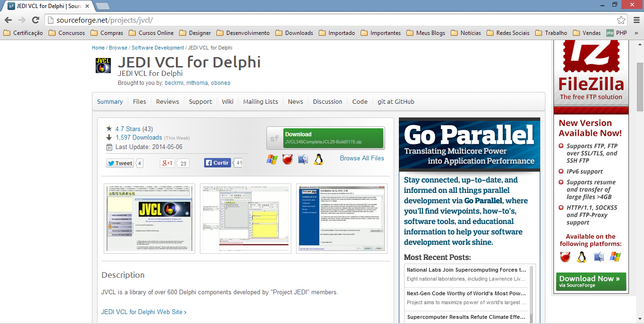The height and width of the screenshot is (324, 644).
Task: Open Browse All Files link
Action: pos(362,158)
